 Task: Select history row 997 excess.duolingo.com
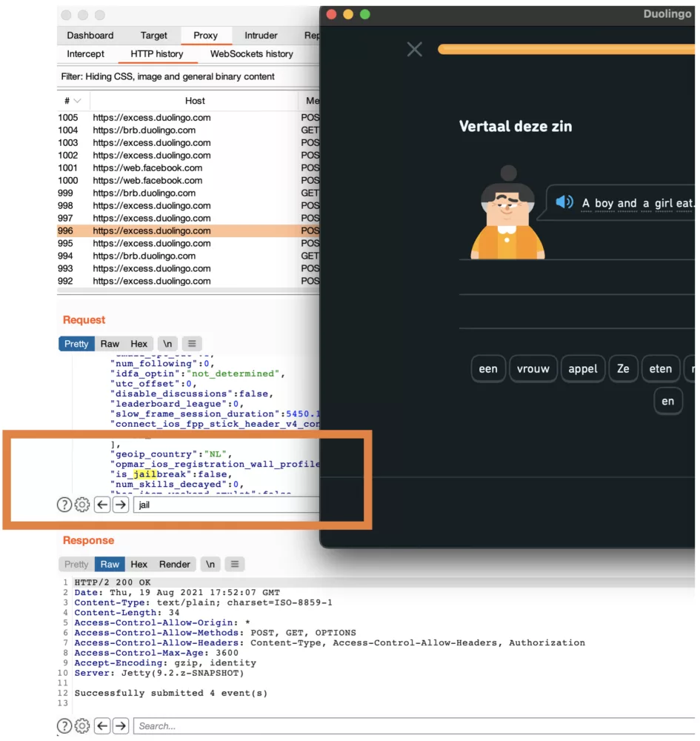(188, 219)
